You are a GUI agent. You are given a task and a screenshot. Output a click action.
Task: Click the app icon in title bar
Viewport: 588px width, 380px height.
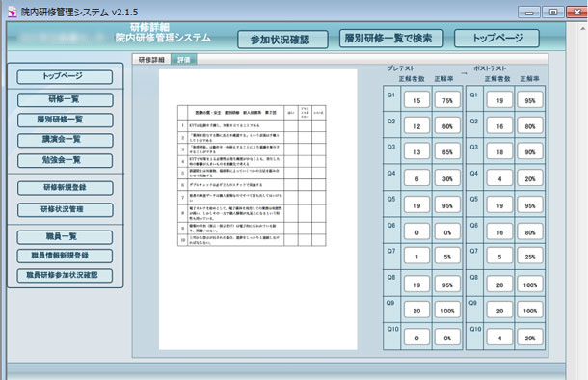pyautogui.click(x=13, y=12)
